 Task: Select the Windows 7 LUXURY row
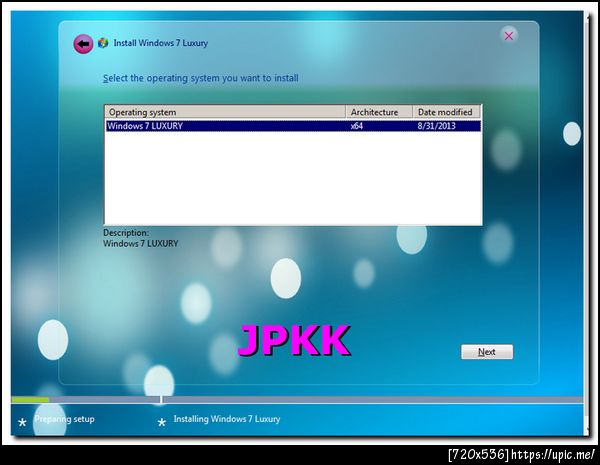pos(293,126)
